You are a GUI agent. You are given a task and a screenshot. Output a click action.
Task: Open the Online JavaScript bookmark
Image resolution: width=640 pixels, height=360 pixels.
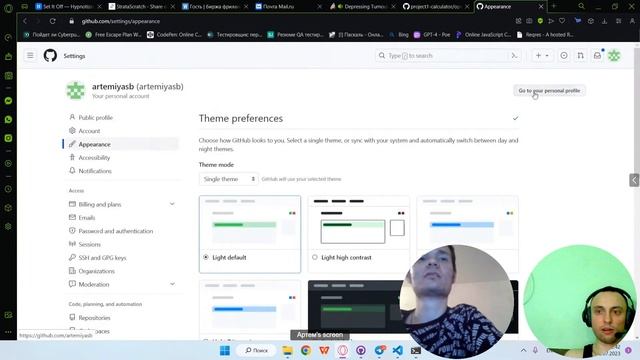pos(484,35)
